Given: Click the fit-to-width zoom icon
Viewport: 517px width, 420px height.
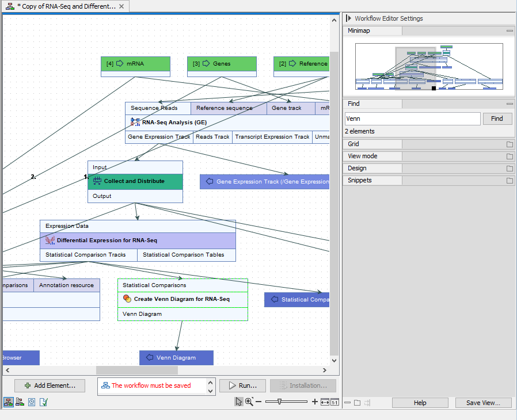Looking at the screenshot, I should (325, 401).
